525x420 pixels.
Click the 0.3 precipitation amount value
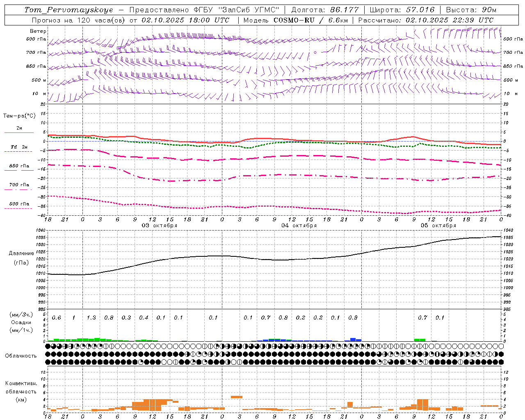pyautogui.click(x=126, y=318)
